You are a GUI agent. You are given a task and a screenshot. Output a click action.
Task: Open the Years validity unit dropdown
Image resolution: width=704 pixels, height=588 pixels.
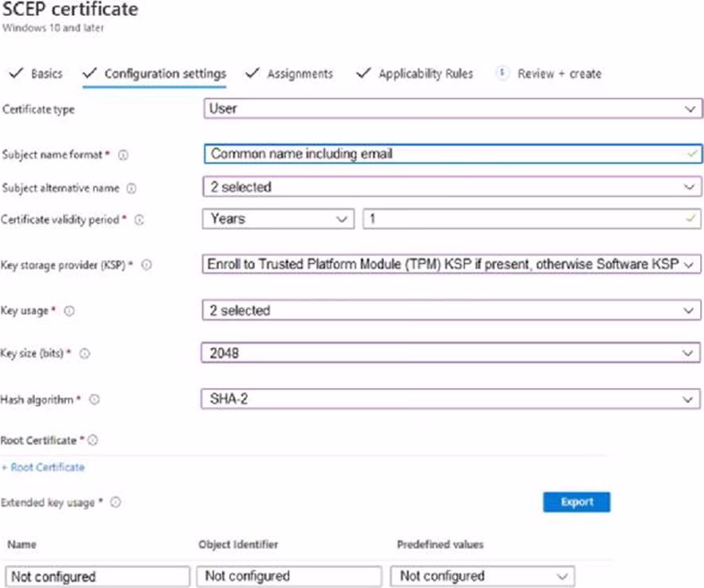[279, 219]
